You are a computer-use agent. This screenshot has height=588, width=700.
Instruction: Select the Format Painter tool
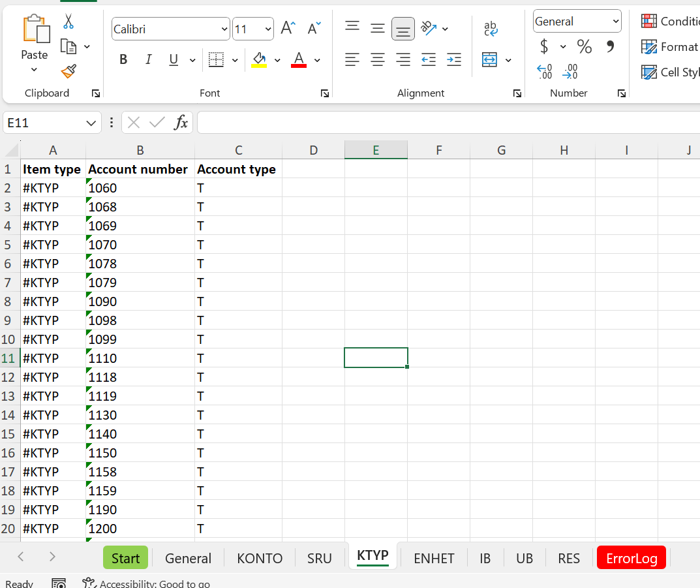[x=68, y=72]
